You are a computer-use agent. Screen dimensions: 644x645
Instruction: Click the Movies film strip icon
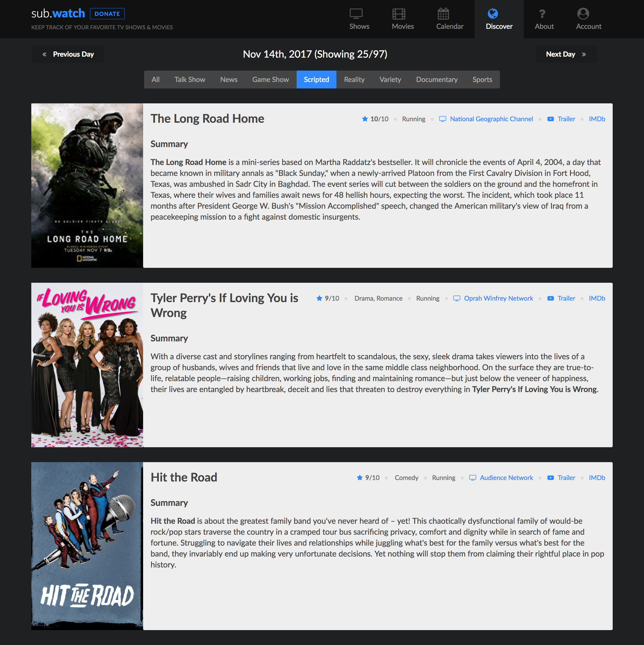point(399,14)
